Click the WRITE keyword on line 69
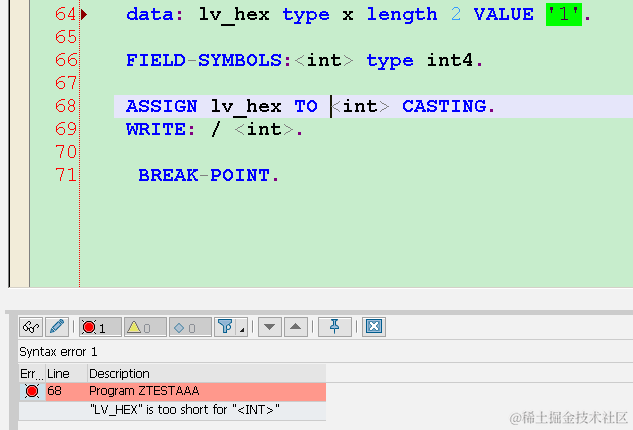Image resolution: width=633 pixels, height=430 pixels. click(156, 130)
